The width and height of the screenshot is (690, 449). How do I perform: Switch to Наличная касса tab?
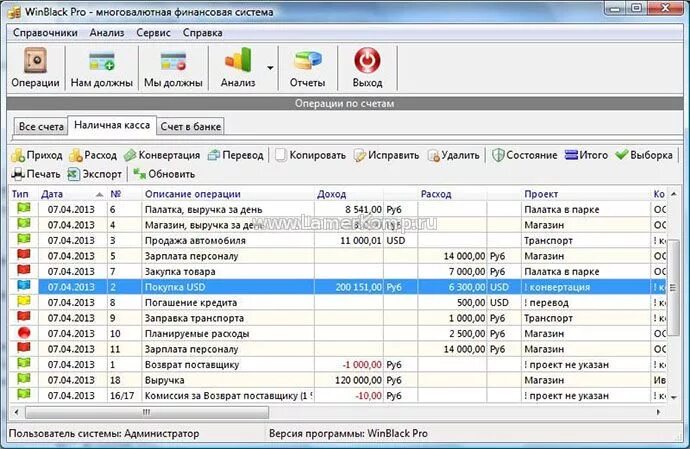click(112, 125)
